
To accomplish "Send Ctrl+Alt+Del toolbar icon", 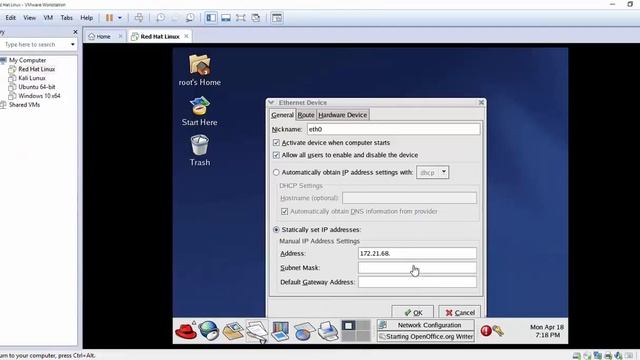I will pos(139,18).
